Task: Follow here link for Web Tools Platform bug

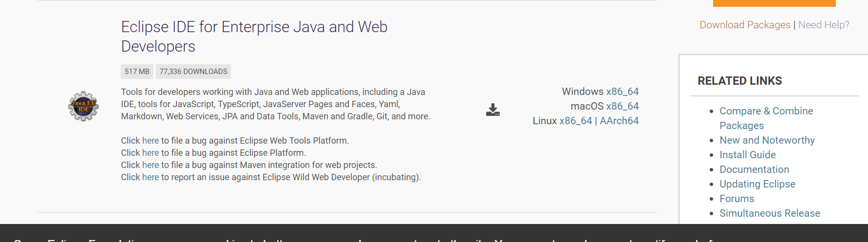Action: pyautogui.click(x=151, y=141)
